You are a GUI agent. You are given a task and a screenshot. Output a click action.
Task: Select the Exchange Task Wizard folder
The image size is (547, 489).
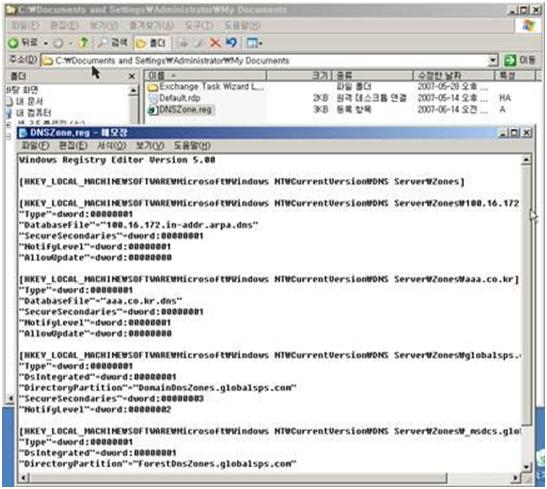(205, 86)
